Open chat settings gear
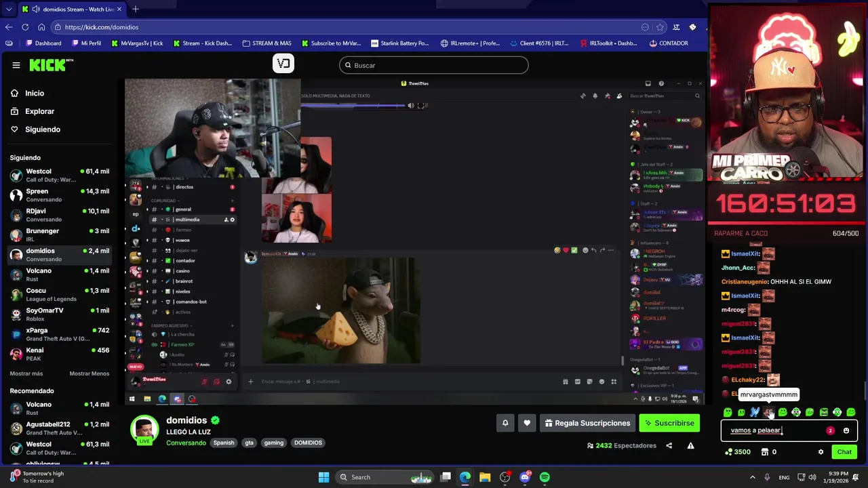 click(x=821, y=452)
